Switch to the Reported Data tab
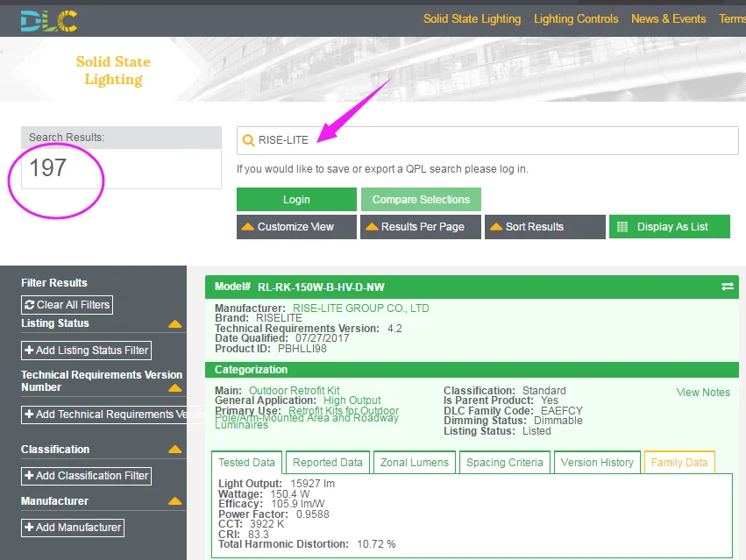Image resolution: width=746 pixels, height=560 pixels. 328,463
